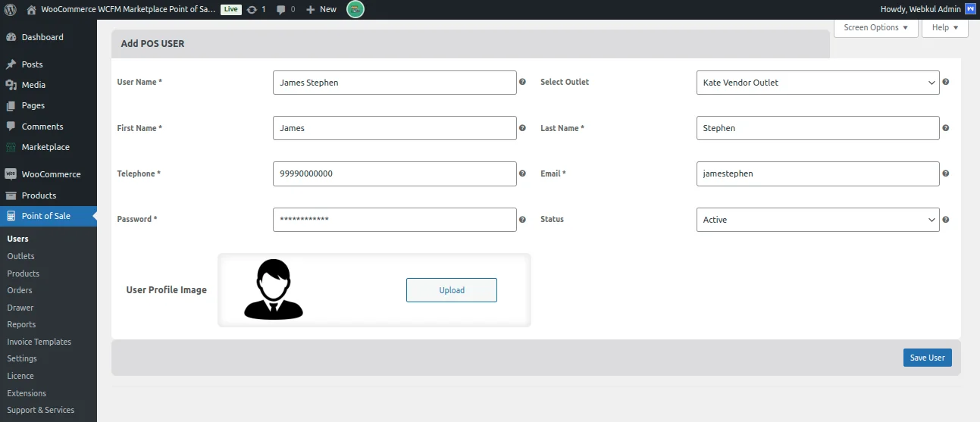The image size is (980, 422).
Task: Click the user profile silhouette image
Action: click(x=274, y=289)
